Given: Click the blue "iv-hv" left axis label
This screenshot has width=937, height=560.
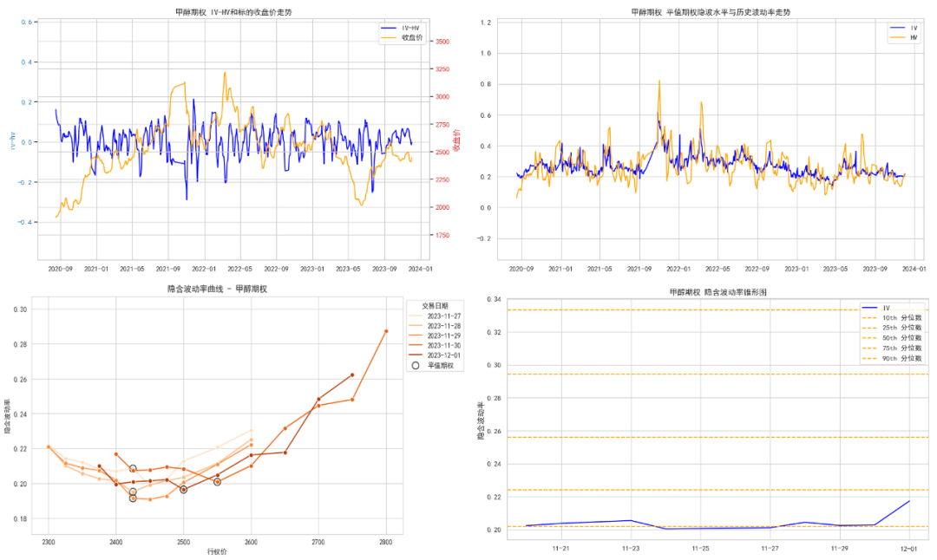Looking at the screenshot, I should tap(12, 141).
